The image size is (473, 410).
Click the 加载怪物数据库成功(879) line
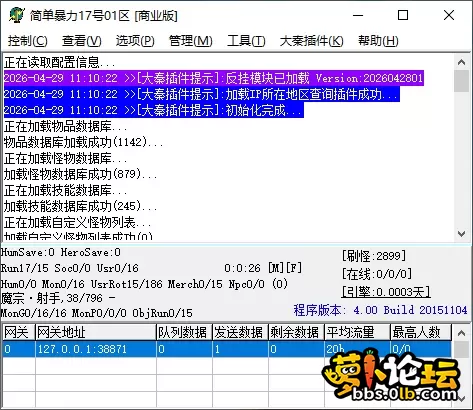[80, 174]
